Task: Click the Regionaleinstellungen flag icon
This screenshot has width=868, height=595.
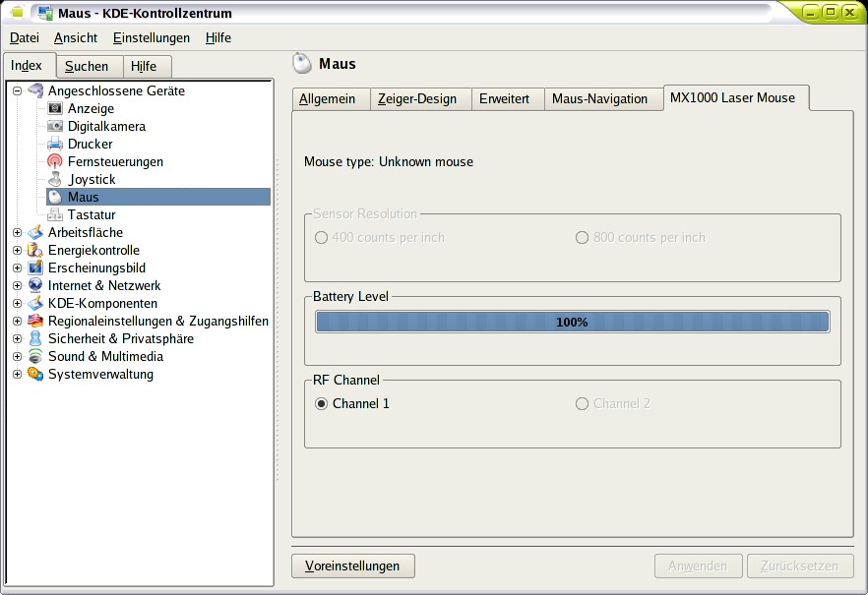Action: (x=35, y=321)
